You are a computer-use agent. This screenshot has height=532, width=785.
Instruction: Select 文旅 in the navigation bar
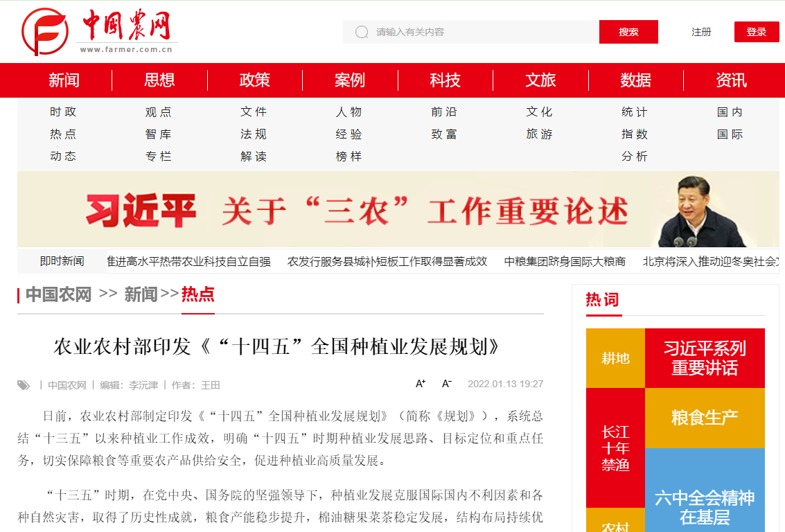point(540,80)
